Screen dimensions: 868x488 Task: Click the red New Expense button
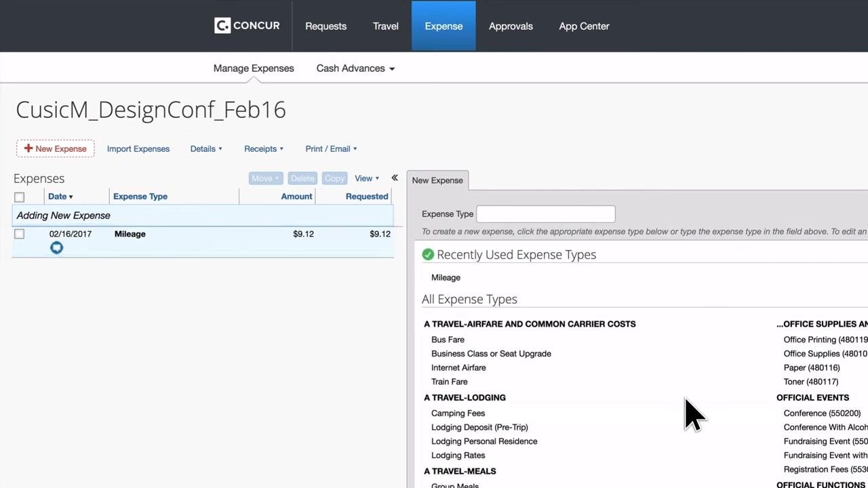56,148
